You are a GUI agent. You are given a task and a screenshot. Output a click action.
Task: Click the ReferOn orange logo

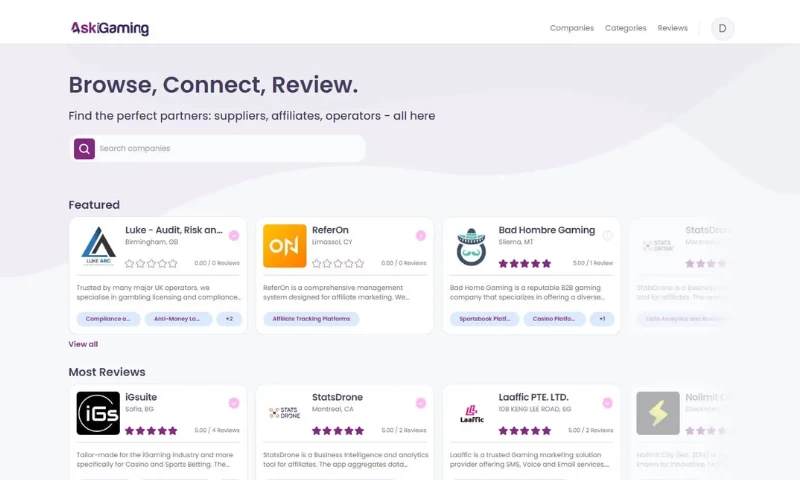click(284, 246)
